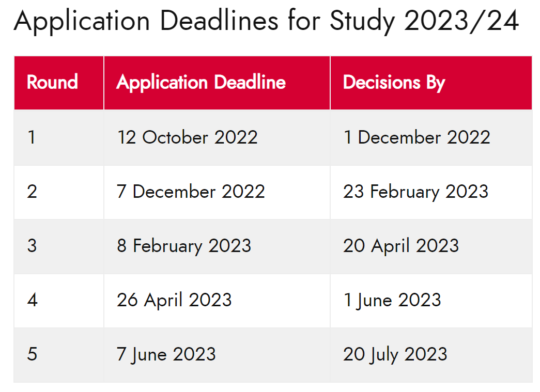Click the round number 4 cell
Image resolution: width=540 pixels, height=392 pixels.
point(59,301)
